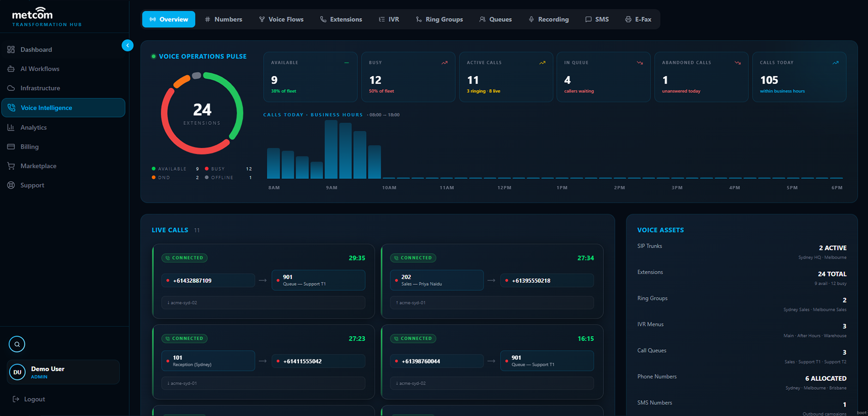Select the SMS tab
The image size is (868, 416).
(597, 19)
